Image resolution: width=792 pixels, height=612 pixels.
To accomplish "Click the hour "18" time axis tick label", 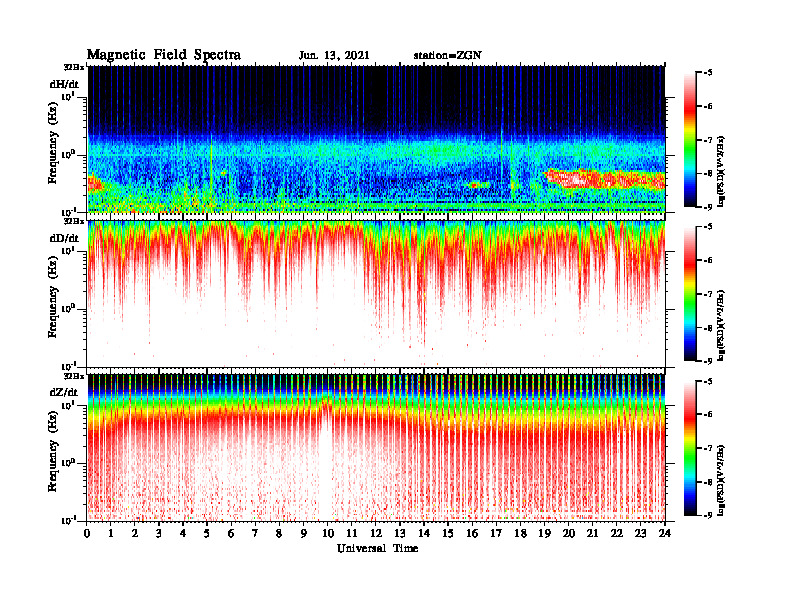I will pos(520,534).
